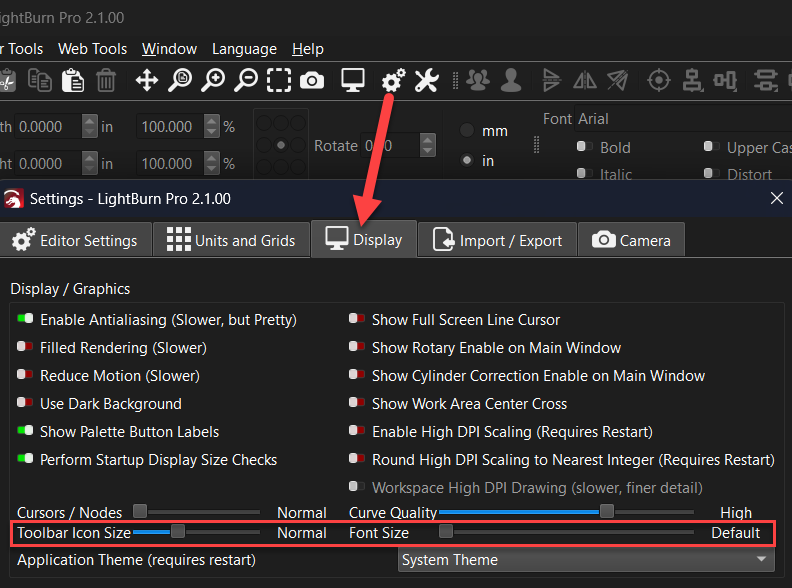The width and height of the screenshot is (792, 588).
Task: Click the Group objects icon
Action: pyautogui.click(x=478, y=80)
